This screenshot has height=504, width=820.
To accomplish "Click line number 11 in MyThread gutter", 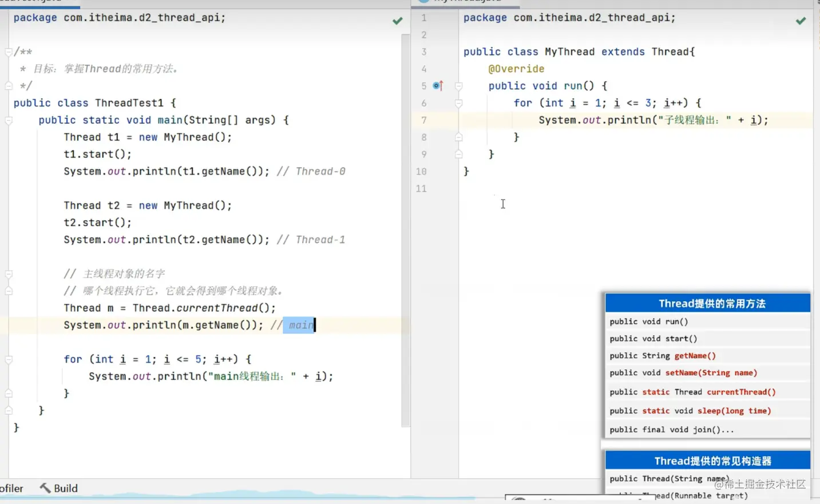I will point(421,189).
